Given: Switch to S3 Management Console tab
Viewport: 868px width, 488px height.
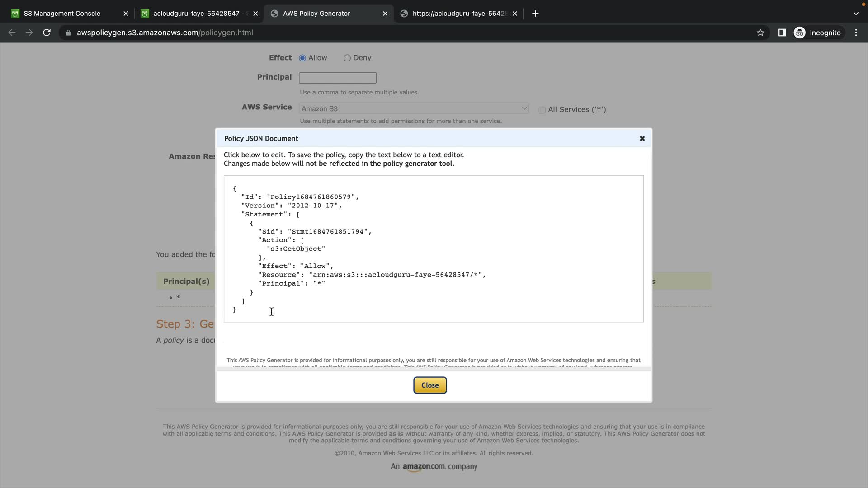Looking at the screenshot, I should [x=62, y=14].
